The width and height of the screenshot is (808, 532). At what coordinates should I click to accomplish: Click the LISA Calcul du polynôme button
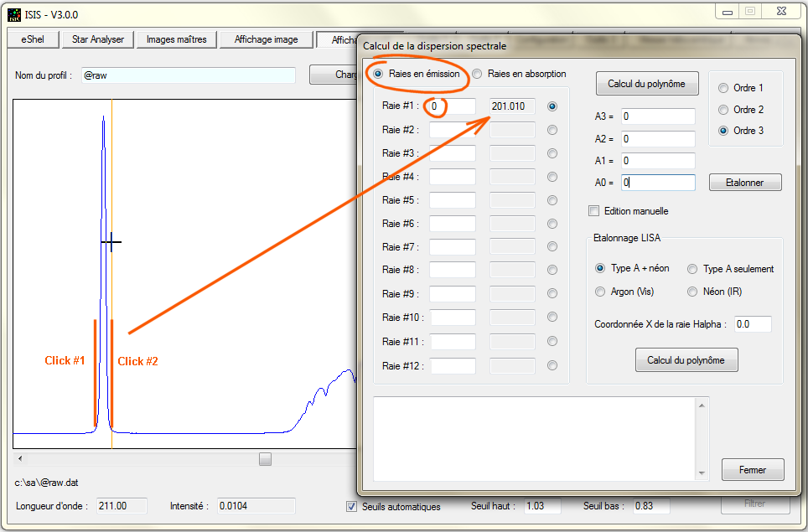click(x=686, y=360)
